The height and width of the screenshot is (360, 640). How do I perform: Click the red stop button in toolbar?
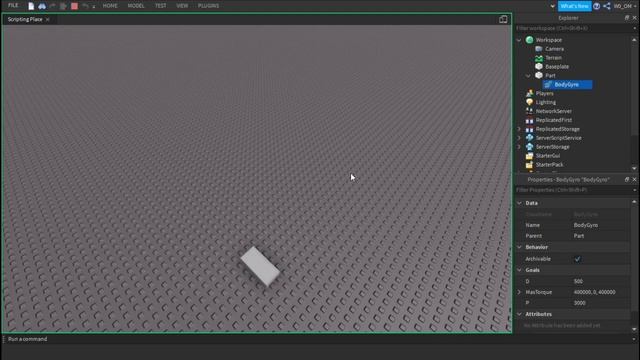pos(74,6)
